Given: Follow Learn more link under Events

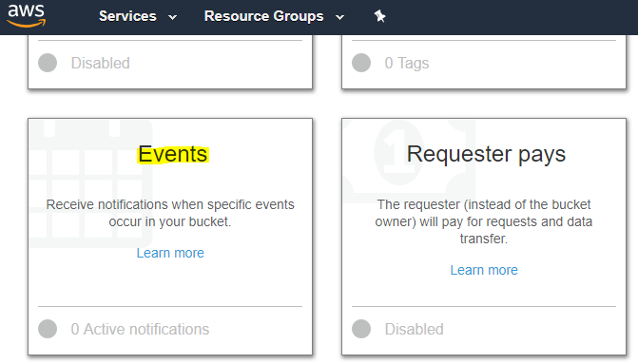Looking at the screenshot, I should coord(170,253).
